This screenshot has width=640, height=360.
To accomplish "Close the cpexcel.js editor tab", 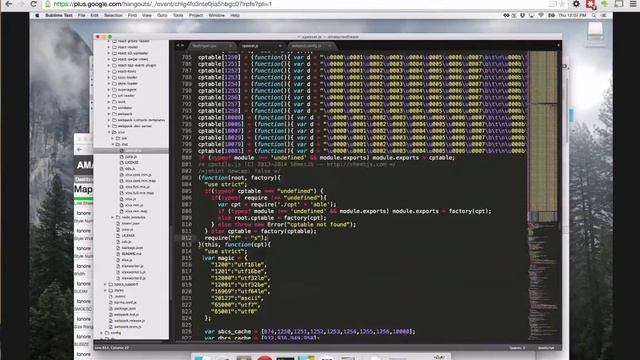I will pyautogui.click(x=280, y=46).
